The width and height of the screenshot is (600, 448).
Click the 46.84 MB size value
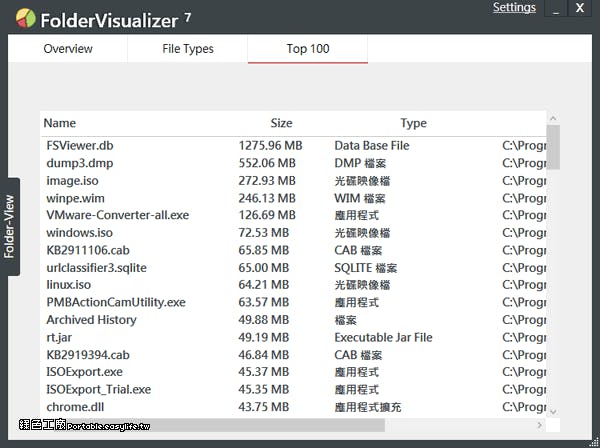coord(264,355)
